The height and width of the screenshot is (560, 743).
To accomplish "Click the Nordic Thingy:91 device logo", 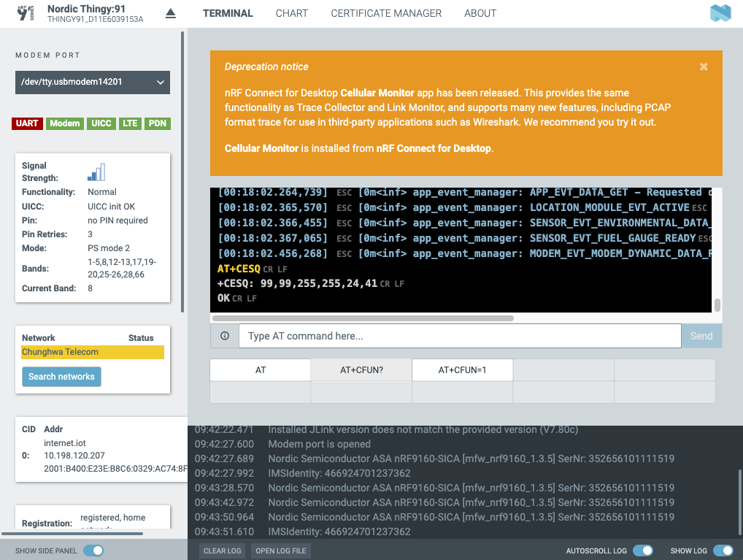I will tap(26, 13).
